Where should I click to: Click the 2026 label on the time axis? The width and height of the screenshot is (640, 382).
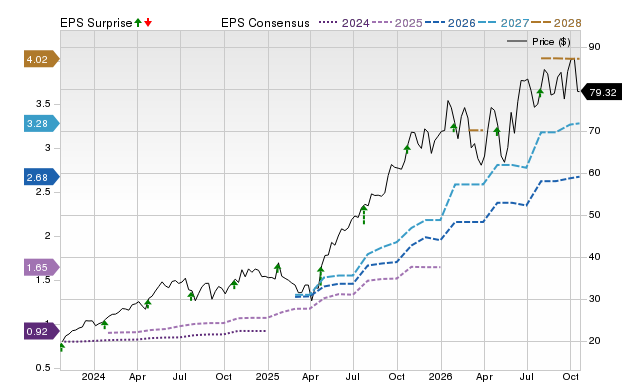tap(440, 376)
